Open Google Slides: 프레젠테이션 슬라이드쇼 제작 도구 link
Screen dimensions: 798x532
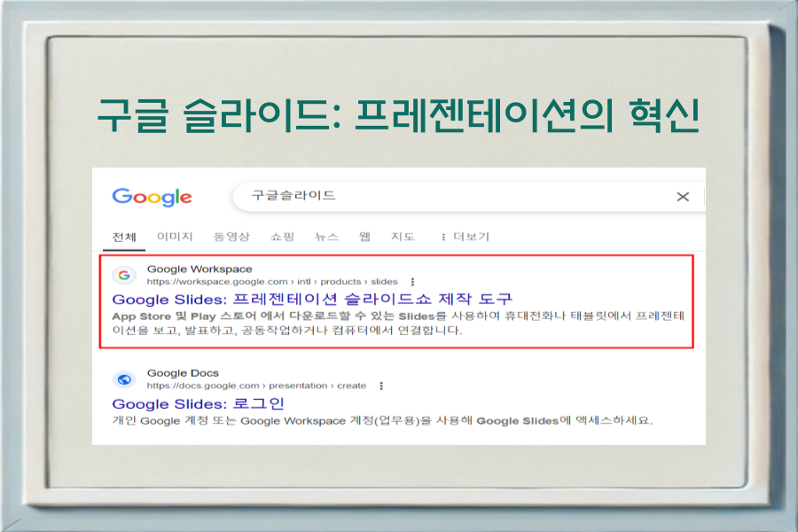coord(312,299)
